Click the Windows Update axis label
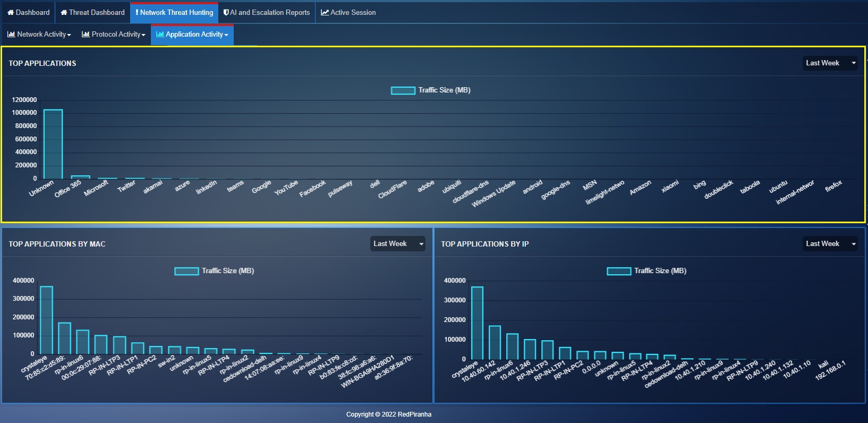The width and height of the screenshot is (868, 423). (493, 193)
